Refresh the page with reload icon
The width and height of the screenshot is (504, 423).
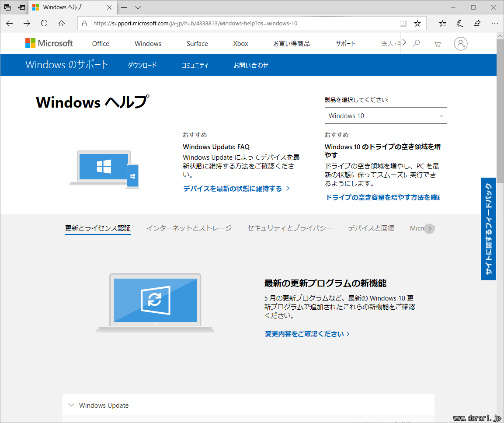[44, 23]
